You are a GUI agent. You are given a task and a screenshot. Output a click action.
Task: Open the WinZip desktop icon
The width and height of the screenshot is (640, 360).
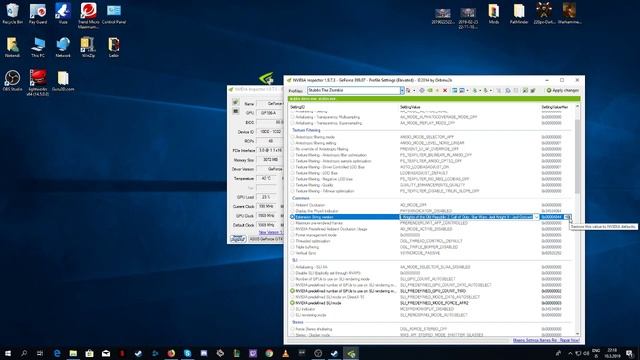tap(88, 47)
